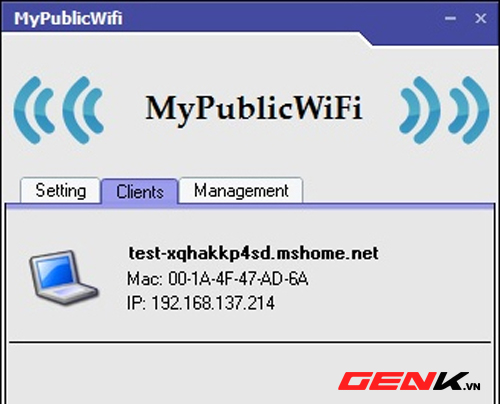Open the Management tab
The image size is (500, 404).
coord(241,191)
